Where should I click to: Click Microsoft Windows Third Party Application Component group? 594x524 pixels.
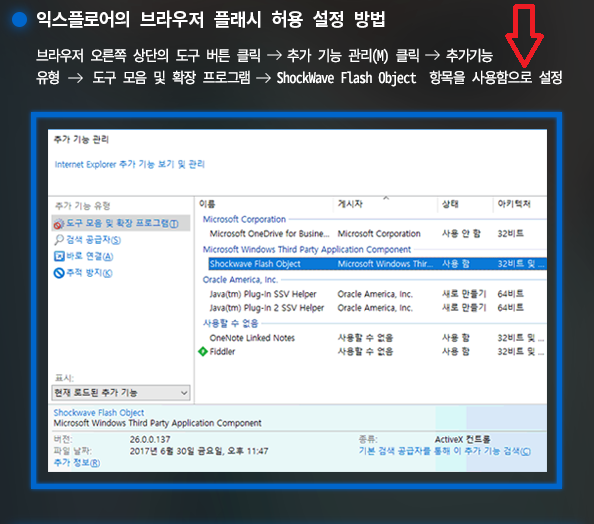(x=307, y=249)
